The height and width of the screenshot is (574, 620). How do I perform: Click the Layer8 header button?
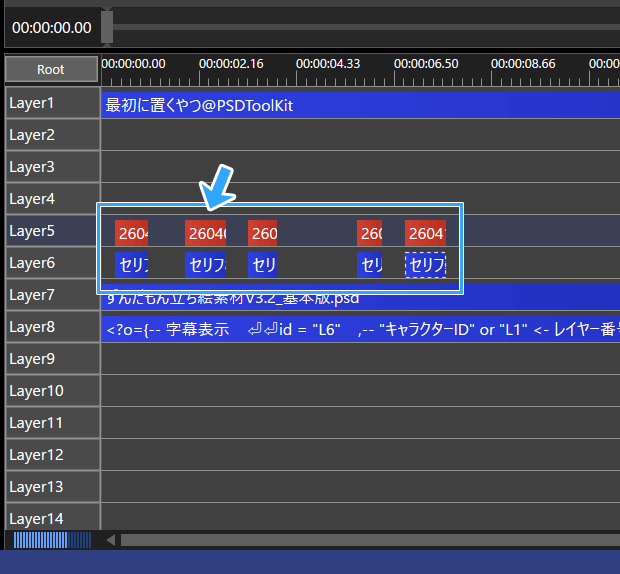(51, 327)
